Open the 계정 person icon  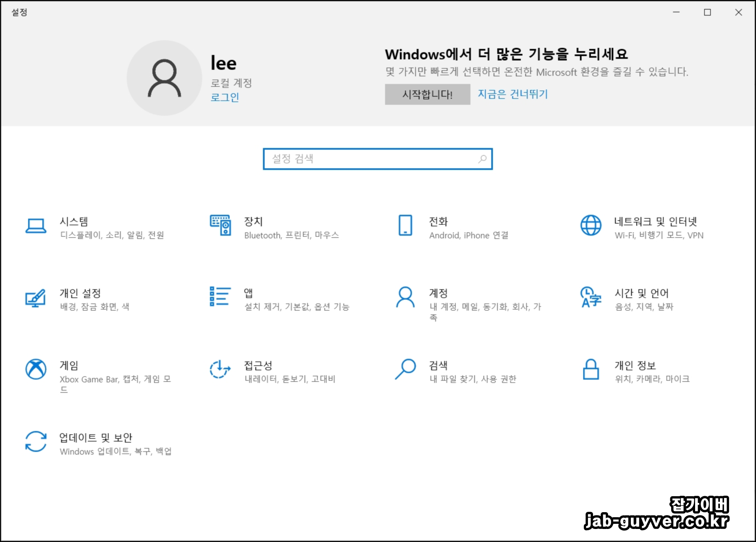(x=405, y=297)
